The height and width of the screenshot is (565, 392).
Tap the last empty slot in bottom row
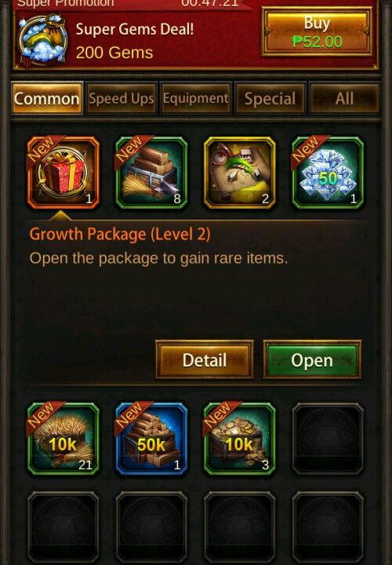click(x=328, y=527)
